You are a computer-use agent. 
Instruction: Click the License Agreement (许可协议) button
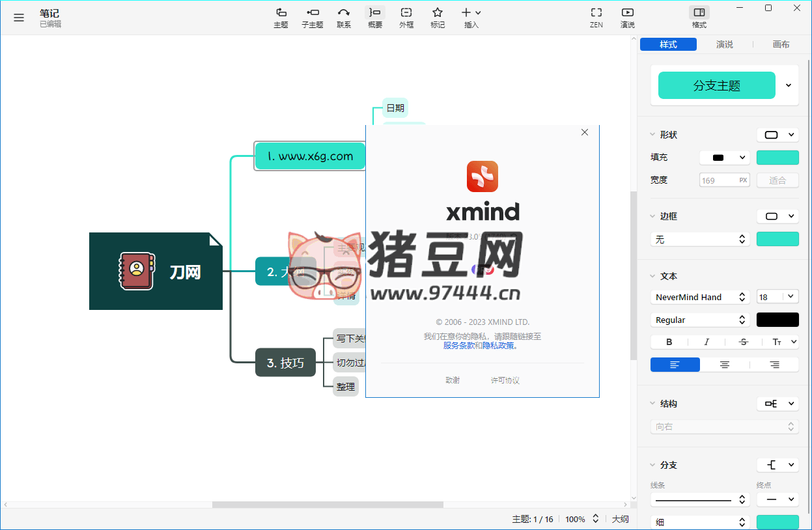coord(505,380)
